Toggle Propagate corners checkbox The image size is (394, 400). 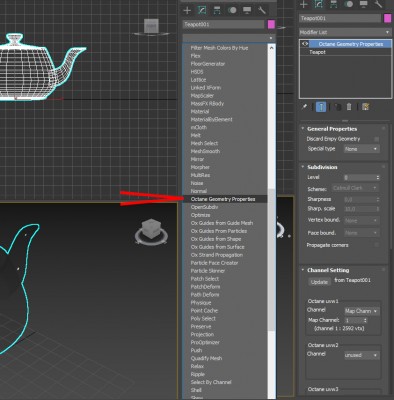(377, 245)
